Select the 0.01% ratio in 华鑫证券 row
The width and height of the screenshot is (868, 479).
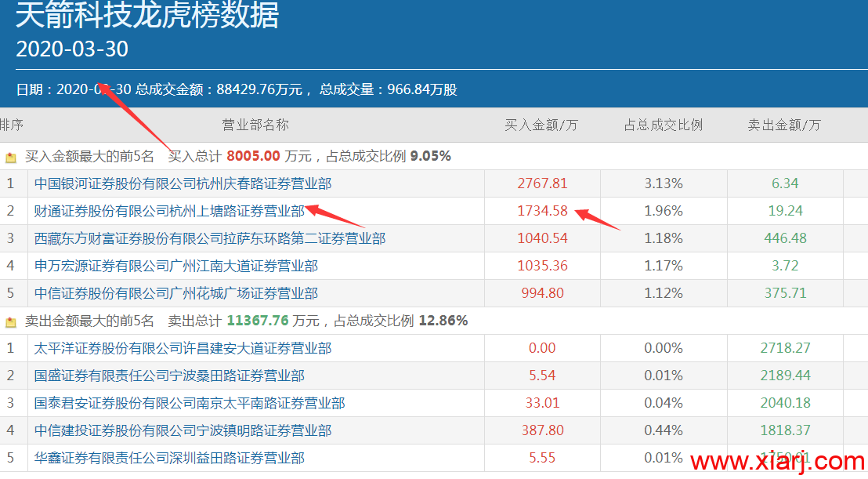pos(664,457)
